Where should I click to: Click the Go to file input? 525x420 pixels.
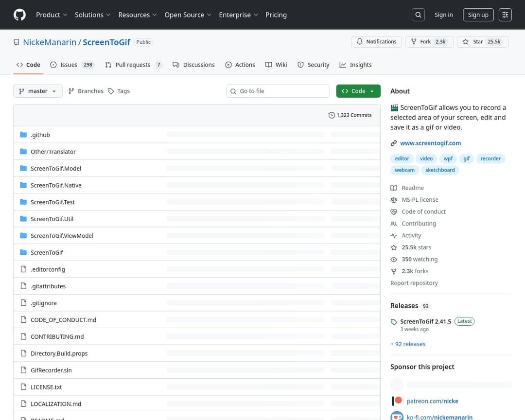pyautogui.click(x=282, y=91)
